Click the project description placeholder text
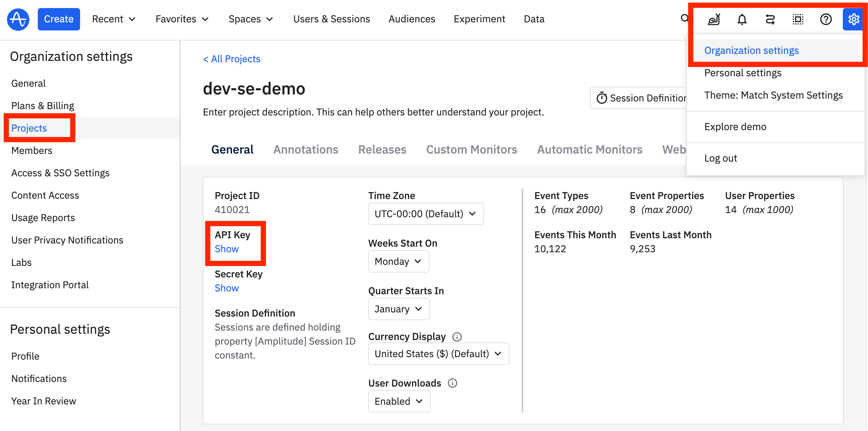Image resolution: width=868 pixels, height=431 pixels. (373, 112)
